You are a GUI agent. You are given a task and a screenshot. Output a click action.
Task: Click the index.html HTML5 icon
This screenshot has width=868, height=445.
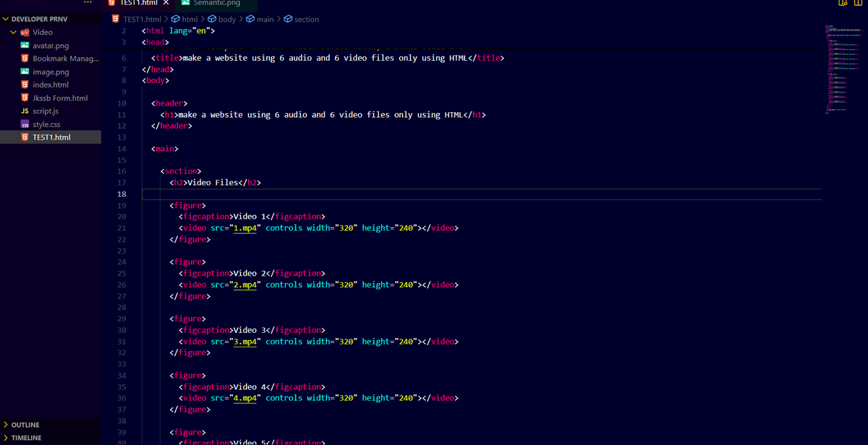[25, 85]
